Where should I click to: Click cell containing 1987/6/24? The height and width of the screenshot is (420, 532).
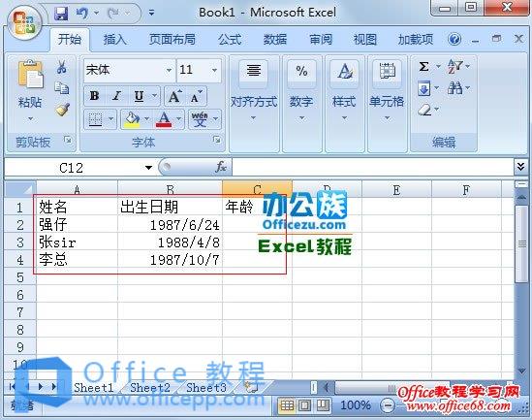click(170, 225)
